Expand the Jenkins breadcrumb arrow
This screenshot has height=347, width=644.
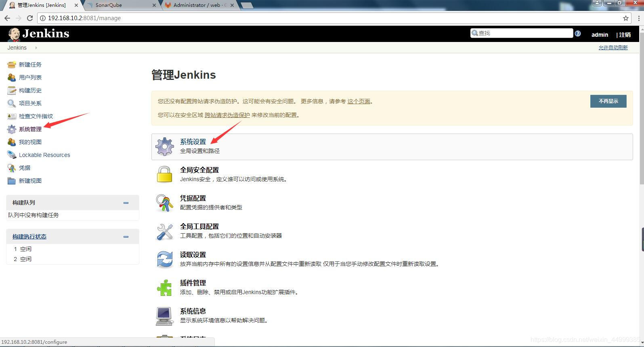36,48
